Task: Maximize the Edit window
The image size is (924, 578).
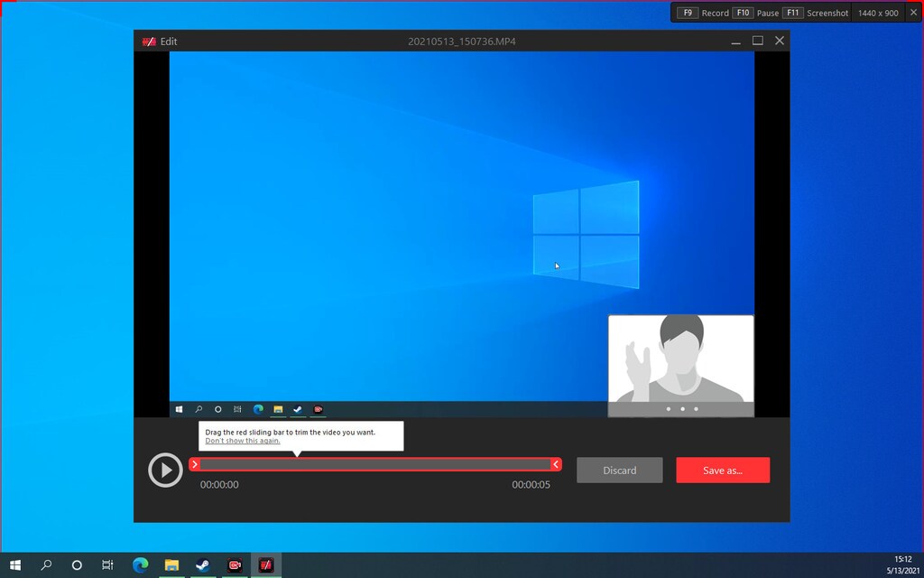Action: click(758, 41)
